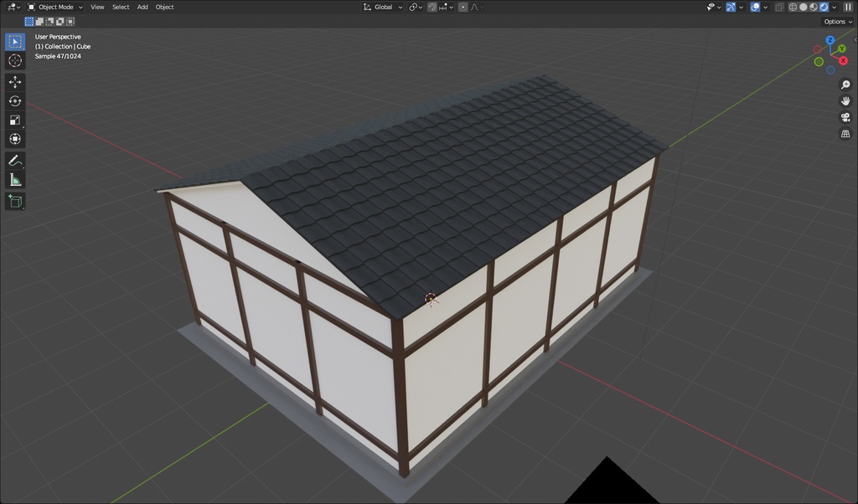The image size is (858, 504).
Task: Toggle show overlays button
Action: (x=755, y=7)
